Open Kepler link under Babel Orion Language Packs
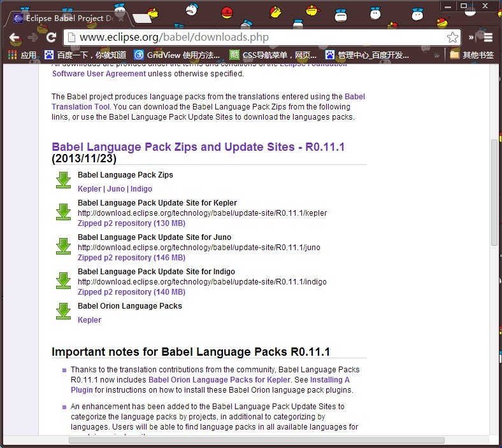The height and width of the screenshot is (448, 502). pos(89,320)
